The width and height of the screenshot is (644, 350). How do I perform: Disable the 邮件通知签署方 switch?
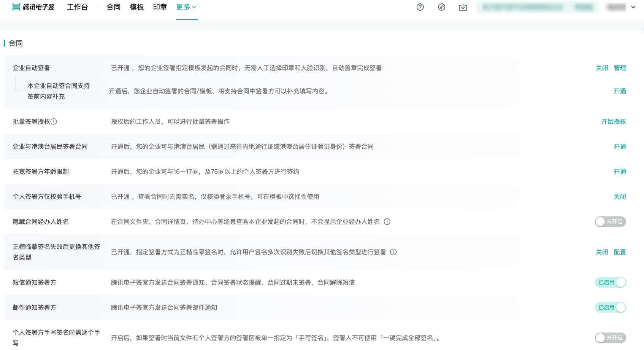click(x=610, y=308)
